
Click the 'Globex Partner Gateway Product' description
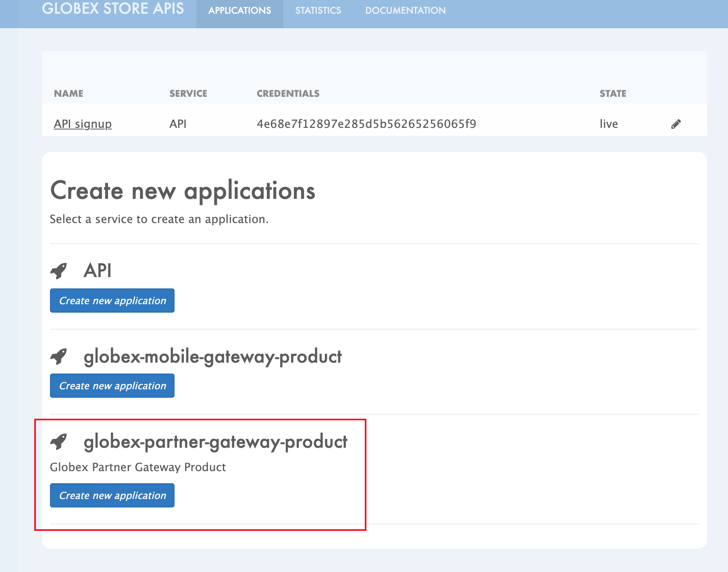point(138,467)
